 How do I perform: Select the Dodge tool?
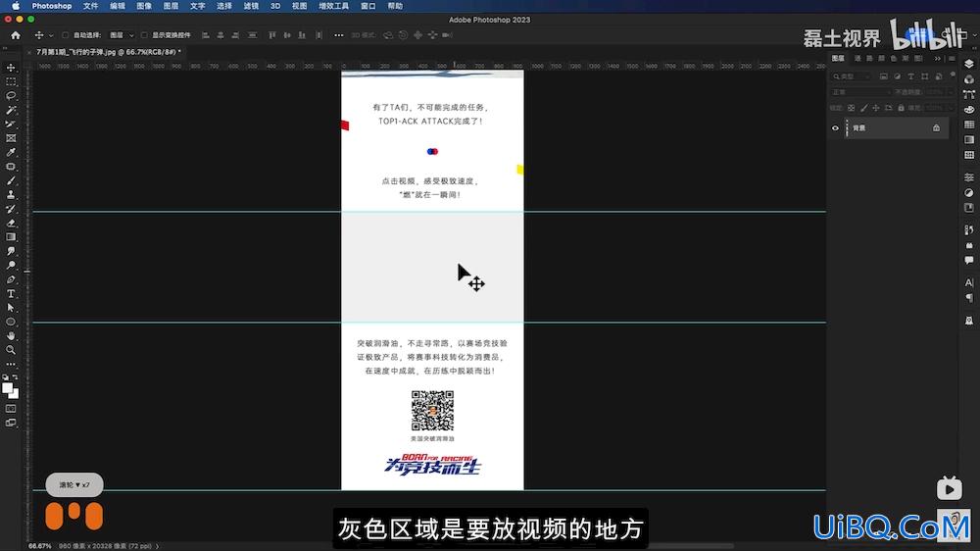pos(11,265)
